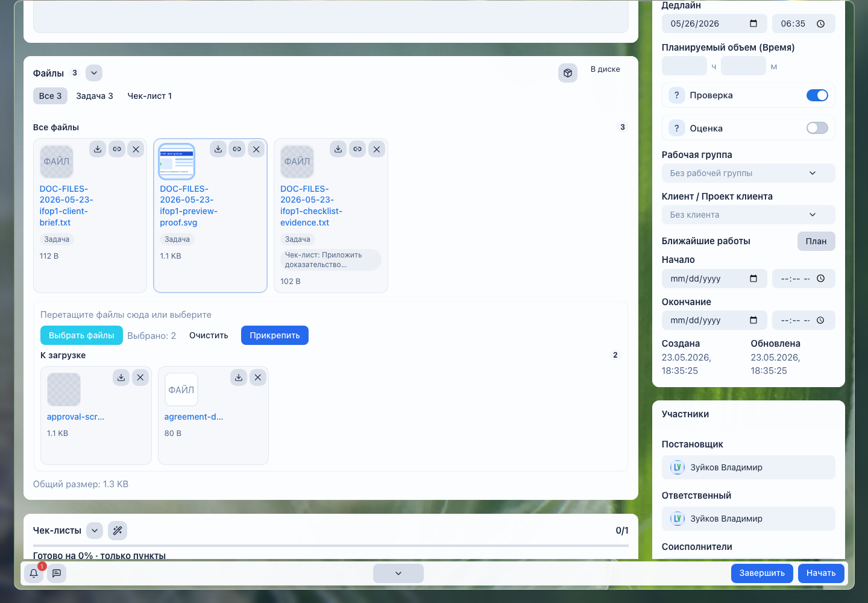Expand the Рабочая группа dropdown
The width and height of the screenshot is (868, 603).
point(748,173)
